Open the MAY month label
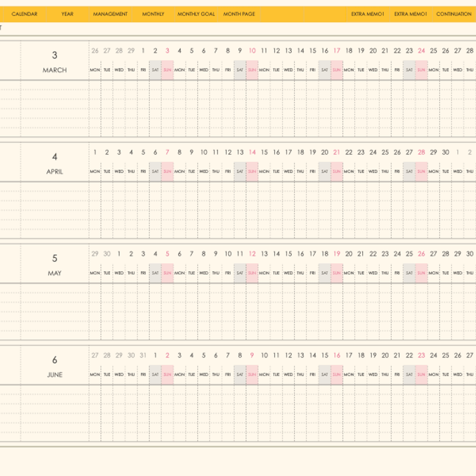Screen dimensions: 476x476 click(x=55, y=273)
